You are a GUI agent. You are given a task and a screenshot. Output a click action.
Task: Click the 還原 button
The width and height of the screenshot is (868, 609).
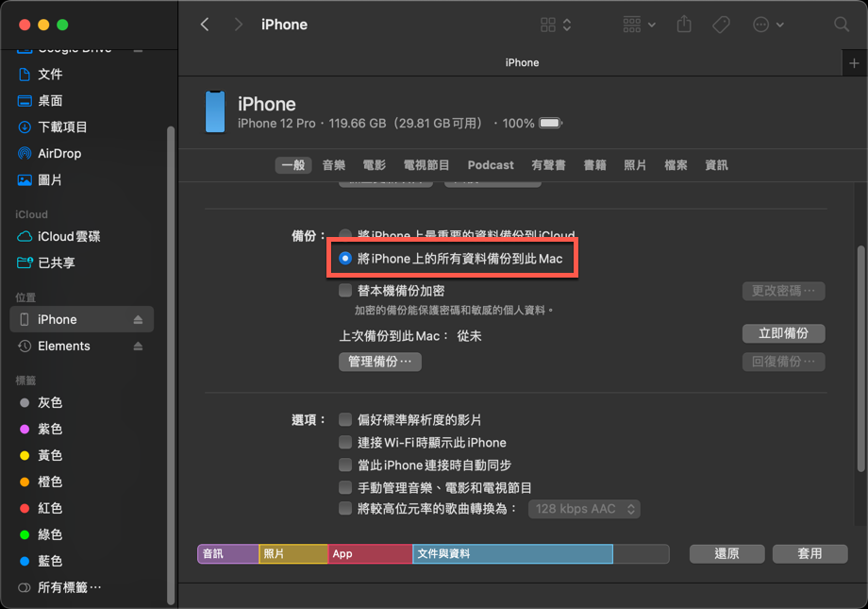726,553
